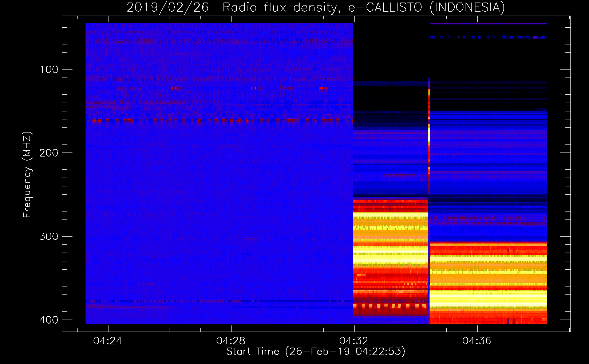Click the '04:32' time tick label
This screenshot has width=589, height=364.
point(354,341)
